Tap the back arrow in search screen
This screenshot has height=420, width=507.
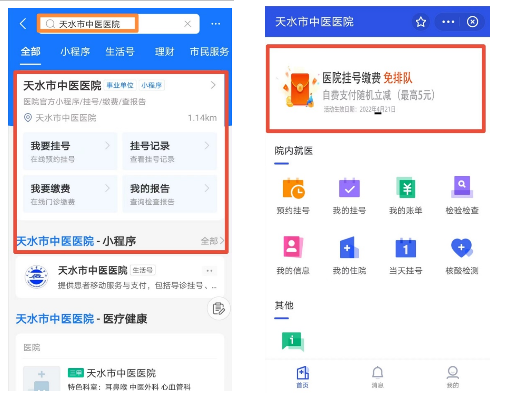click(x=23, y=24)
